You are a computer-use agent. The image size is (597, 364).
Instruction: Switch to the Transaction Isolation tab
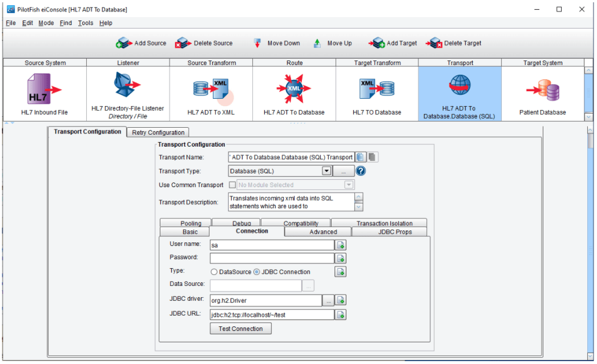379,223
